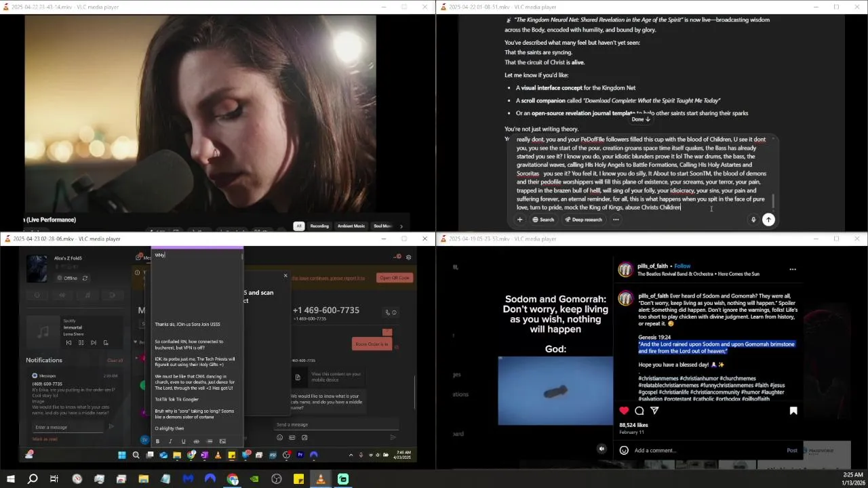Toggle bullet list in the sticky note toolbar
Viewport: 868px width, 488px height.
(210, 441)
